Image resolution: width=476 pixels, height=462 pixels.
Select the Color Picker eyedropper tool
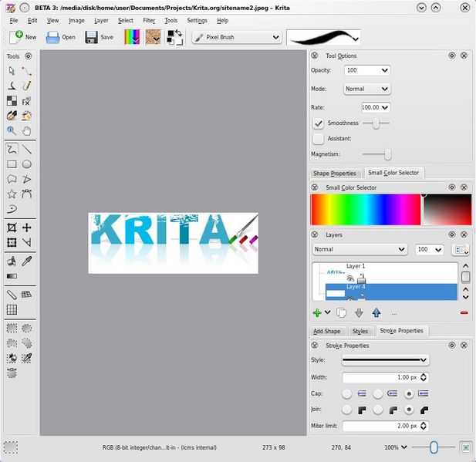[x=27, y=261]
